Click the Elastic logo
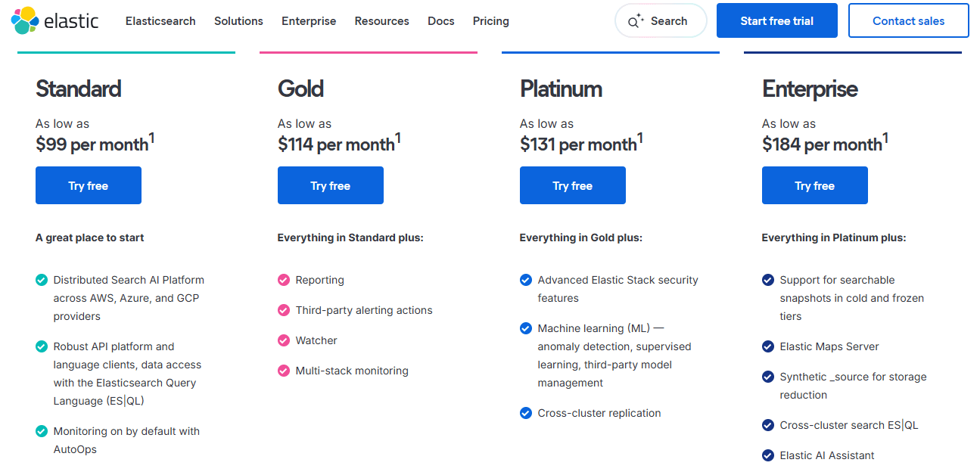The width and height of the screenshot is (980, 475). coord(54,20)
